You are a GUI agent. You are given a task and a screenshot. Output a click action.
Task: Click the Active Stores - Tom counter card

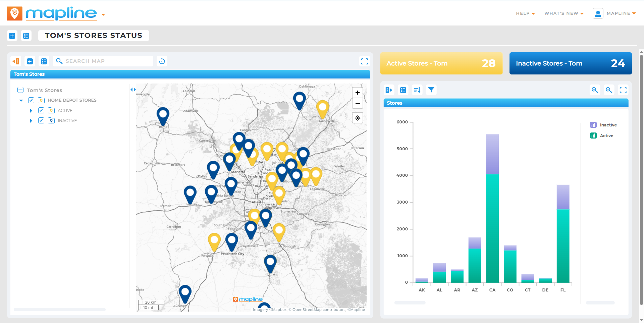point(441,63)
